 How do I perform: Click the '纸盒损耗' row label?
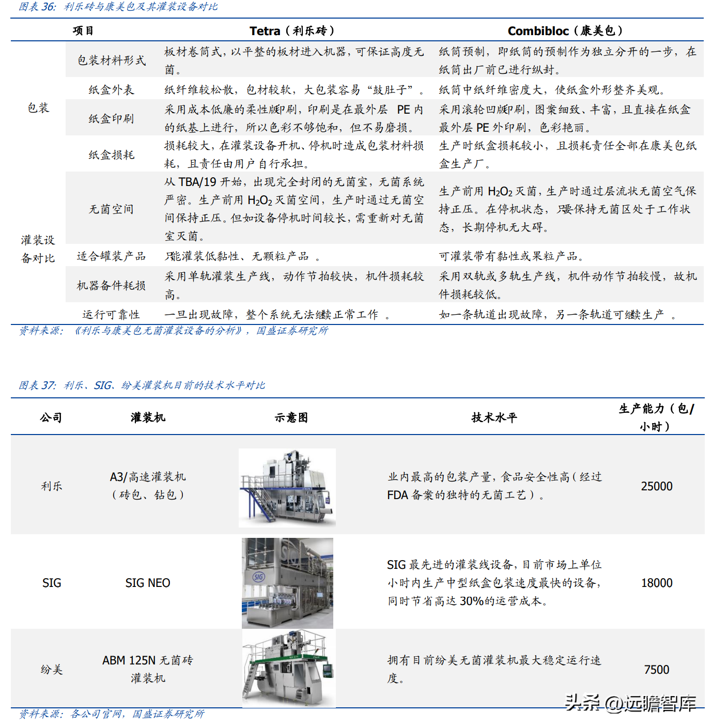tap(111, 154)
